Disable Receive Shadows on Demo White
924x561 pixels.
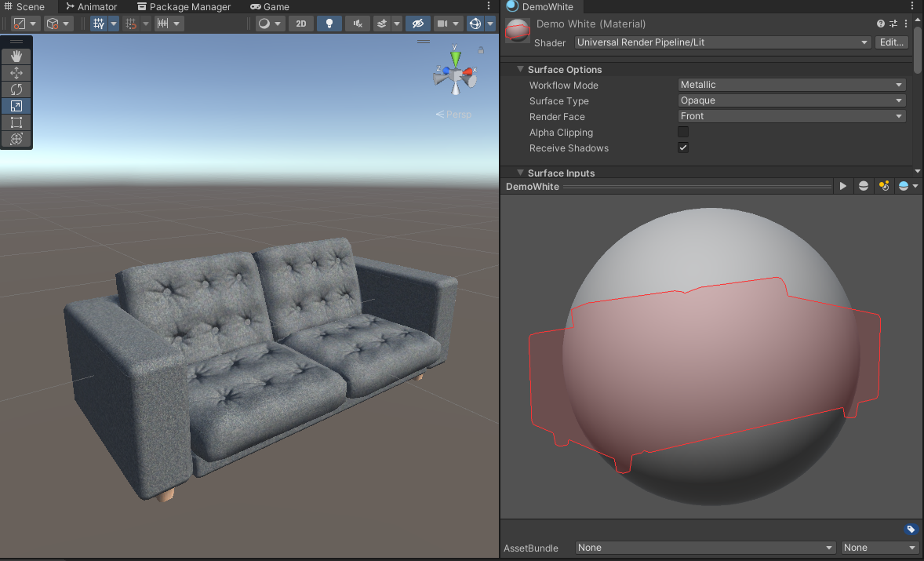pyautogui.click(x=682, y=148)
